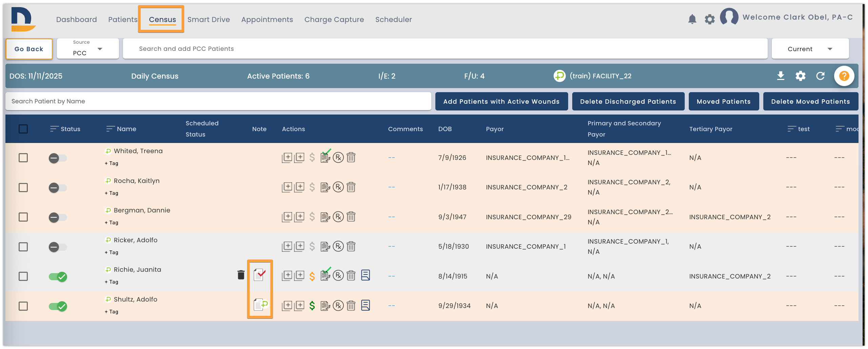Expand the Current dropdown
This screenshot has width=868, height=349.
(x=810, y=49)
